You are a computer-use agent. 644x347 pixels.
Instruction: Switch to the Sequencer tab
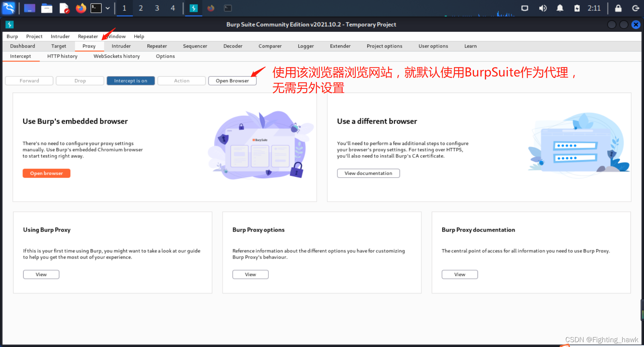tap(195, 46)
